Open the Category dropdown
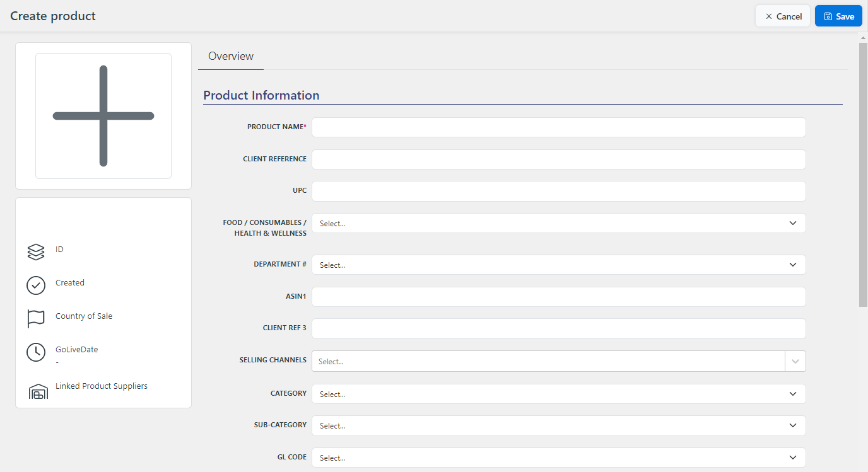Image resolution: width=868 pixels, height=472 pixels. [x=559, y=394]
